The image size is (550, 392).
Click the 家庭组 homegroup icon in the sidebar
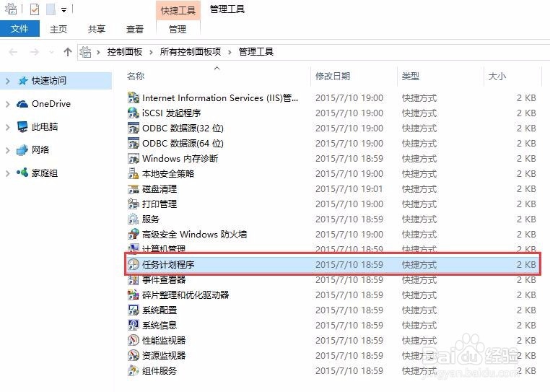pyautogui.click(x=22, y=173)
